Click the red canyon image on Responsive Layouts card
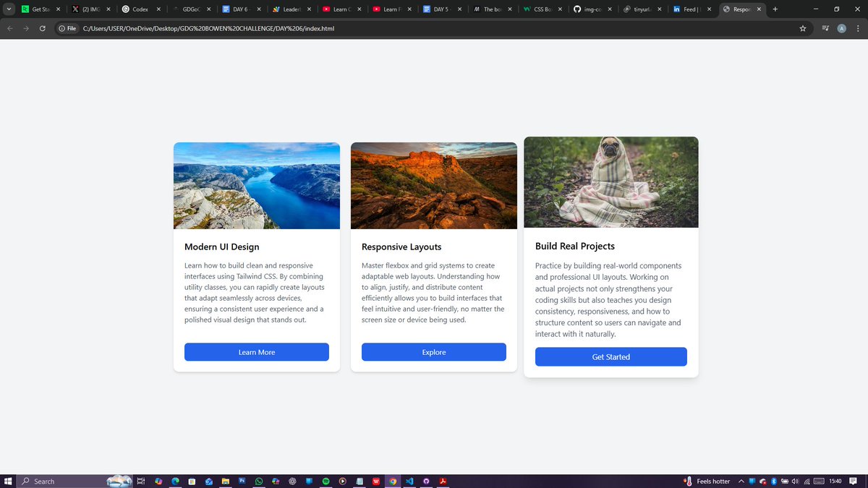This screenshot has height=488, width=868. 434,186
